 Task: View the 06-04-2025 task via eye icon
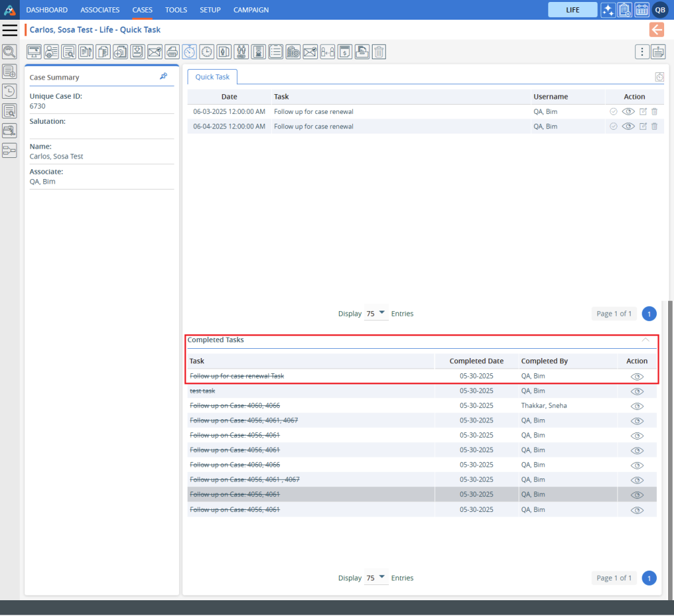coord(628,126)
